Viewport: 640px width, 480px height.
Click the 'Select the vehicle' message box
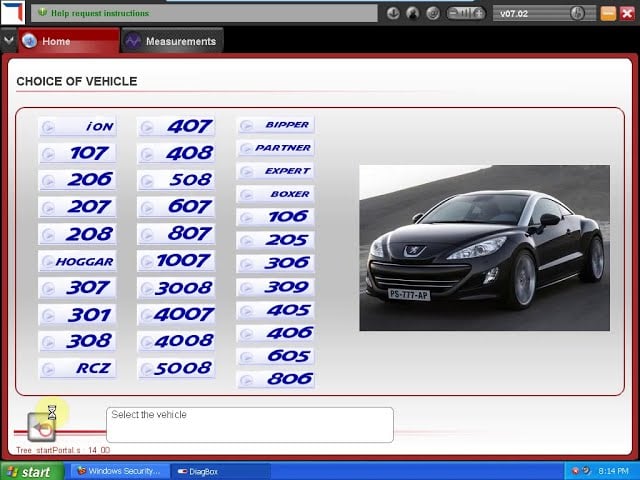point(250,424)
